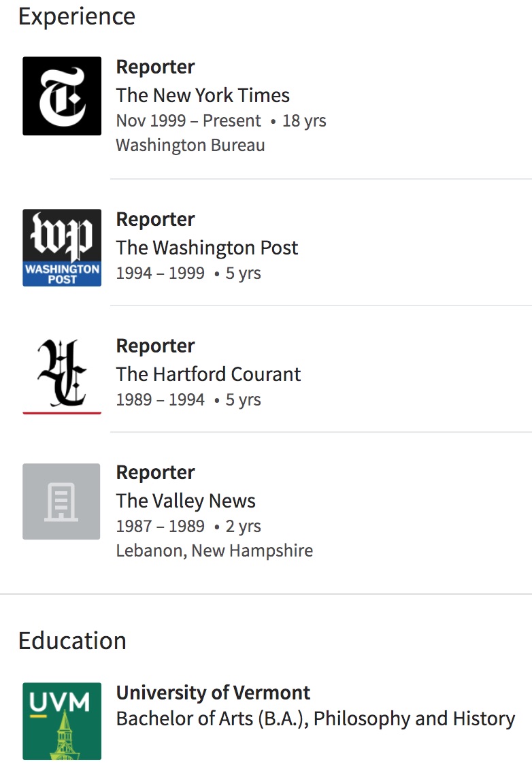Screen dimensions: 532x777
Task: Click The New York Times logo
Action: click(62, 96)
